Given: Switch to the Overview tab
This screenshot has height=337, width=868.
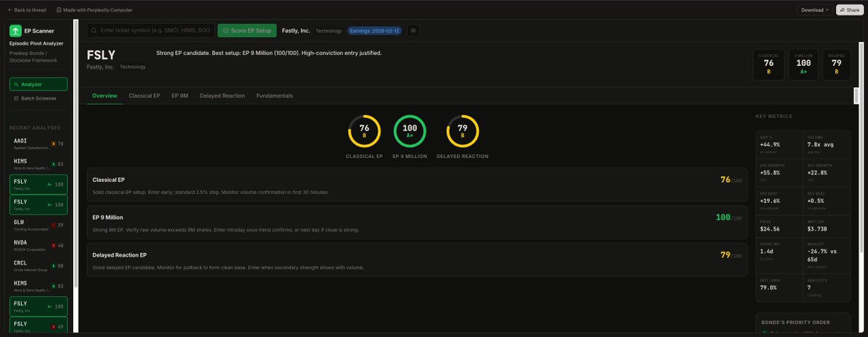Looking at the screenshot, I should 105,96.
